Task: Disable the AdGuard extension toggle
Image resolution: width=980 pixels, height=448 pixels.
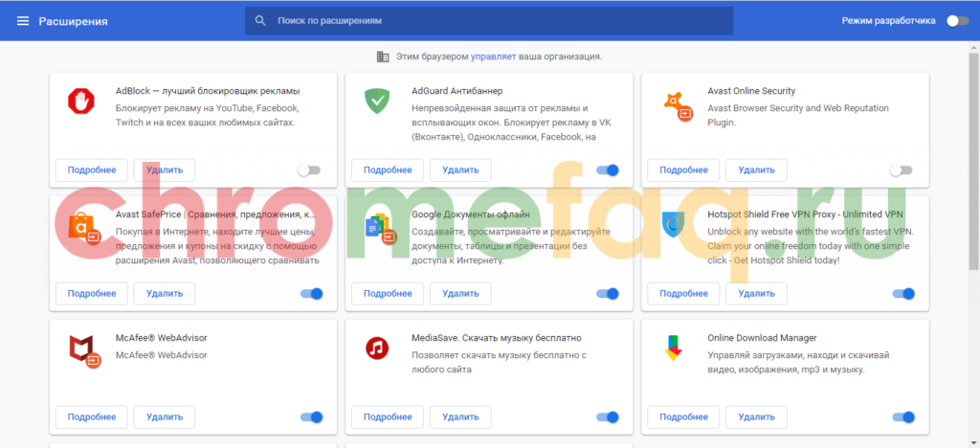Action: tap(608, 170)
